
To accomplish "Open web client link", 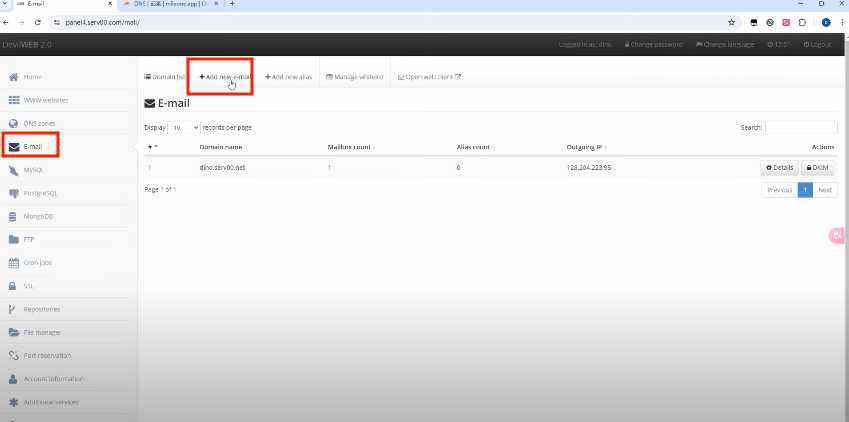I will (429, 77).
